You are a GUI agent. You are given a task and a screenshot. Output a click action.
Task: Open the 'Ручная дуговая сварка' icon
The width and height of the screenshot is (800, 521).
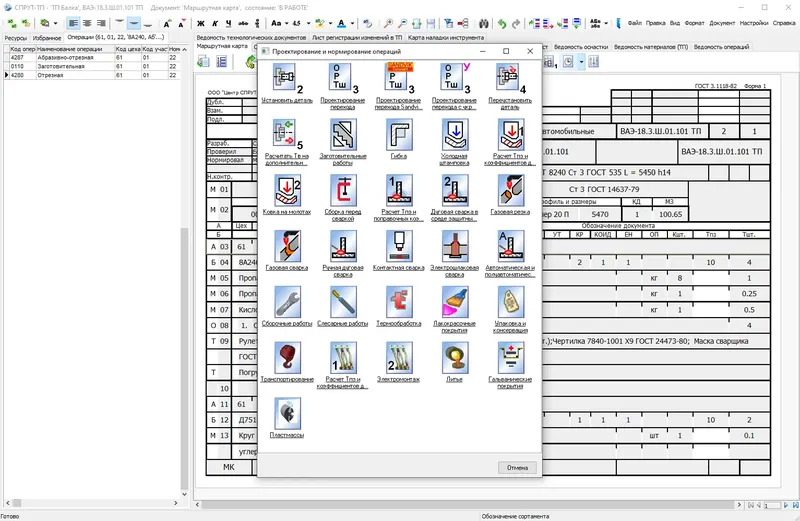[x=342, y=245]
